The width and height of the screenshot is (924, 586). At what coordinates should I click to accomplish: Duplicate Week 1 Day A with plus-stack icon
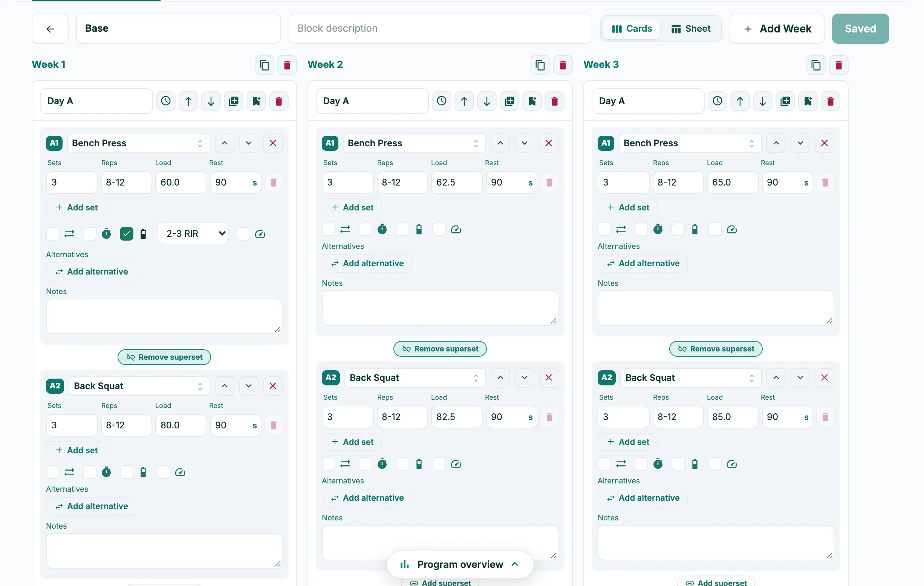pos(234,101)
